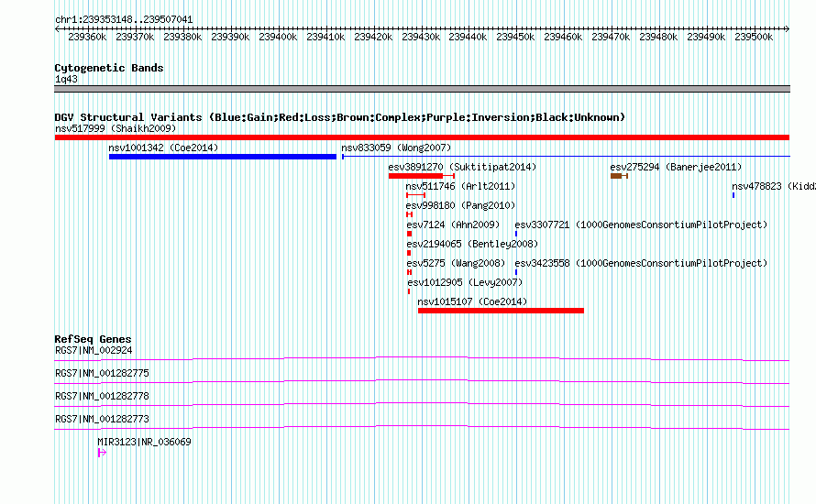Open the esv998180 (Pang2010) red glyph

tap(410, 214)
